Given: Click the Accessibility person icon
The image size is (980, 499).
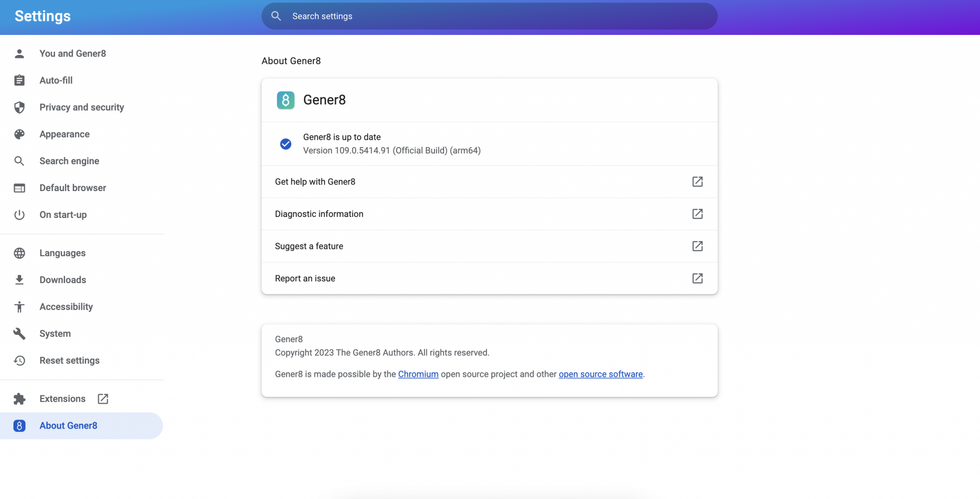Looking at the screenshot, I should click(20, 306).
